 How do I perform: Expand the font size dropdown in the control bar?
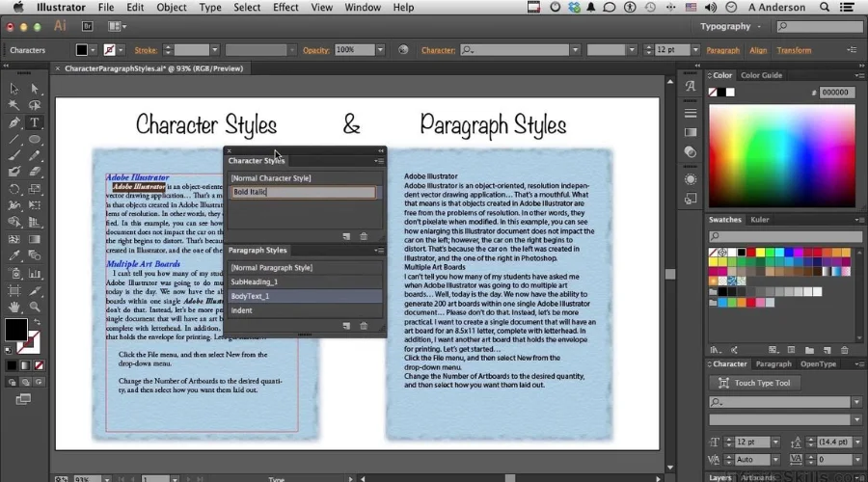coord(695,50)
